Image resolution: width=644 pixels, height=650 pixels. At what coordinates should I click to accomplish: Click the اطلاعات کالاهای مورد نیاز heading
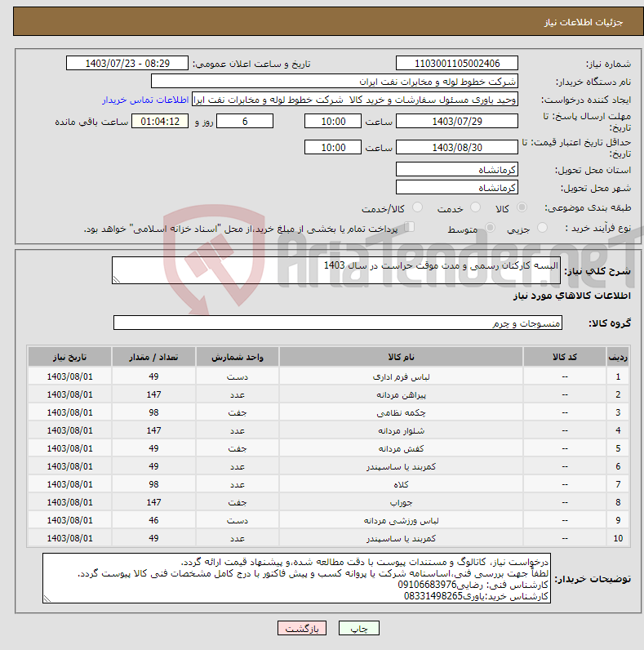pos(572,296)
